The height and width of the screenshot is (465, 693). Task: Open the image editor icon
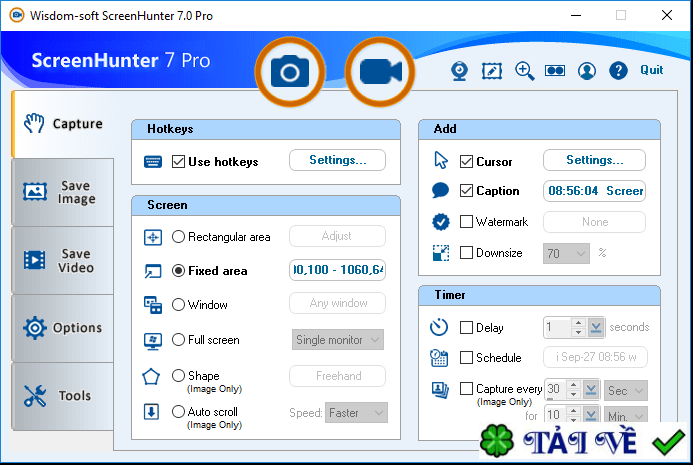(x=491, y=71)
